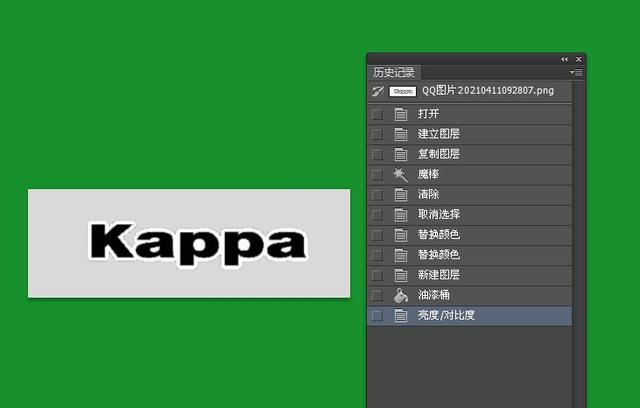This screenshot has width=640, height=408.
Task: Set history brush source at 亮度/对比度 state
Action: (377, 316)
